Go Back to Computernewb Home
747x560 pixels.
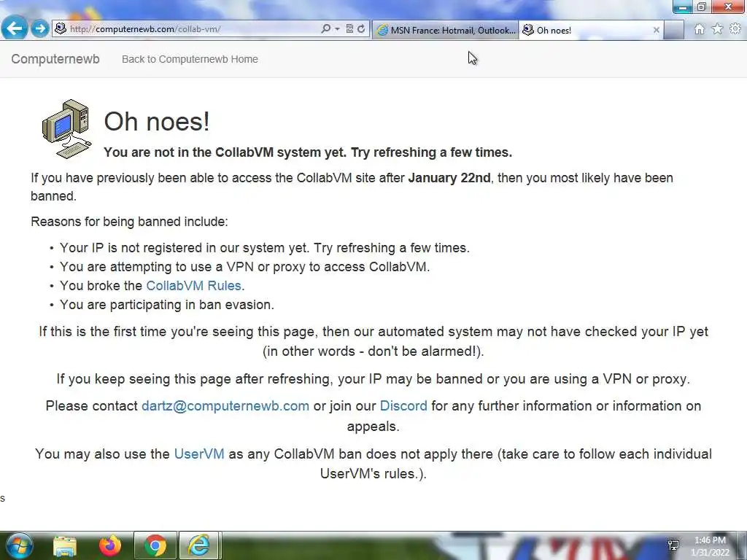[x=190, y=59]
